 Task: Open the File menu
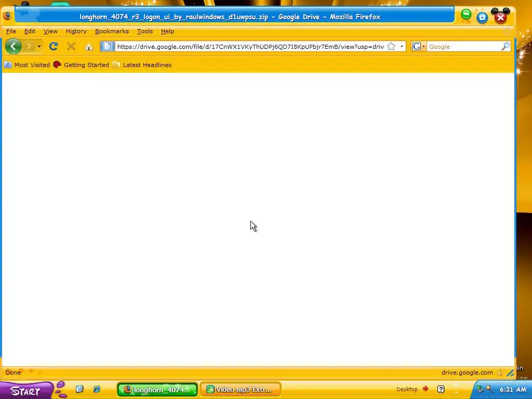[11, 31]
